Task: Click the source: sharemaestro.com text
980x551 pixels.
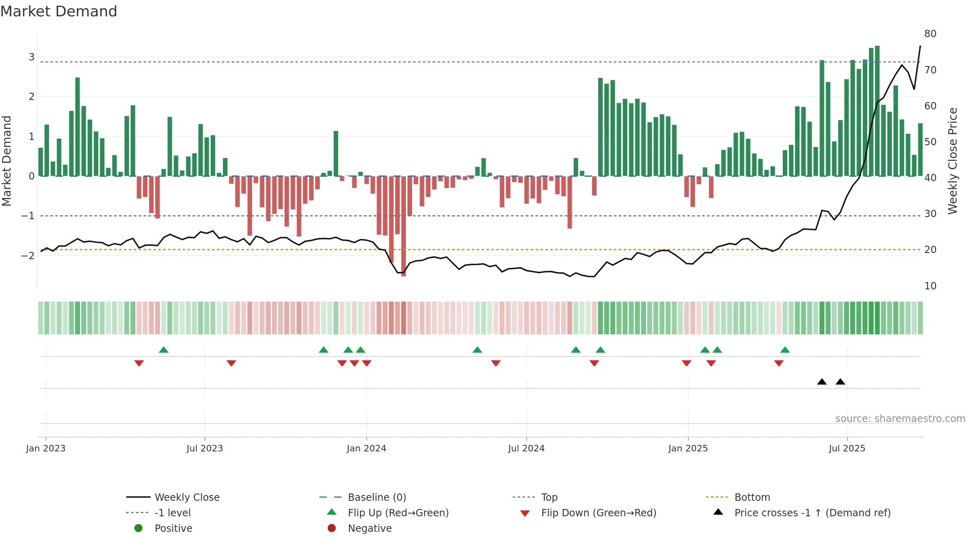Action: tap(900, 419)
